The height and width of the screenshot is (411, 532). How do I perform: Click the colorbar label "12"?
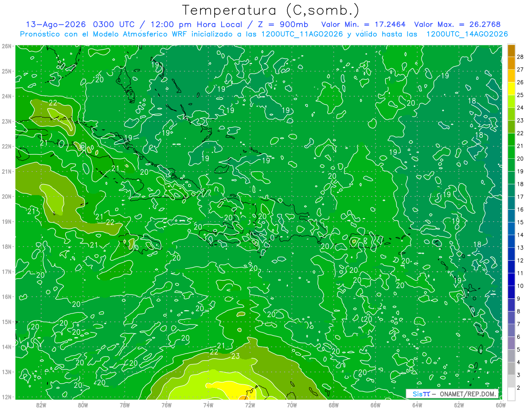click(520, 260)
